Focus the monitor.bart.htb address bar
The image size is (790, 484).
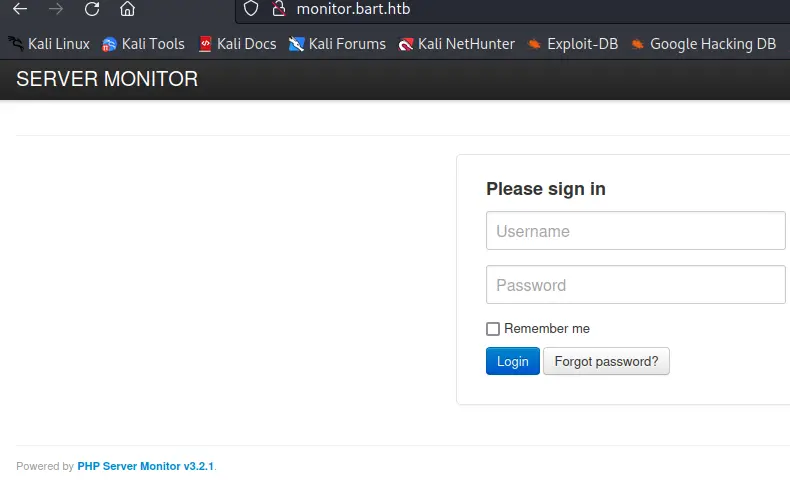coord(512,9)
